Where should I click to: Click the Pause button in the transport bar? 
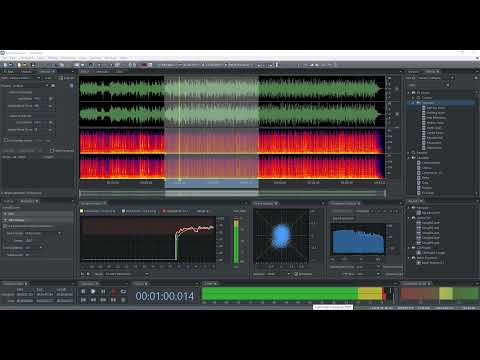point(103,292)
